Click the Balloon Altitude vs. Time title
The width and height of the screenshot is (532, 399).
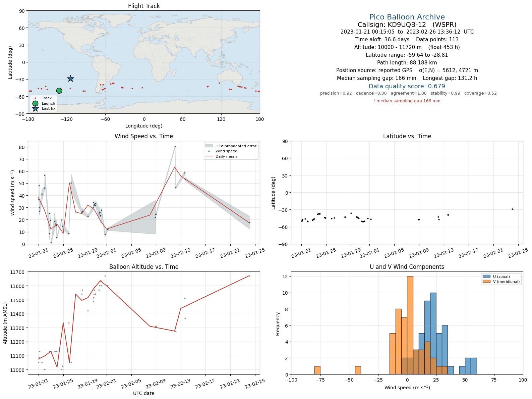pos(144,267)
